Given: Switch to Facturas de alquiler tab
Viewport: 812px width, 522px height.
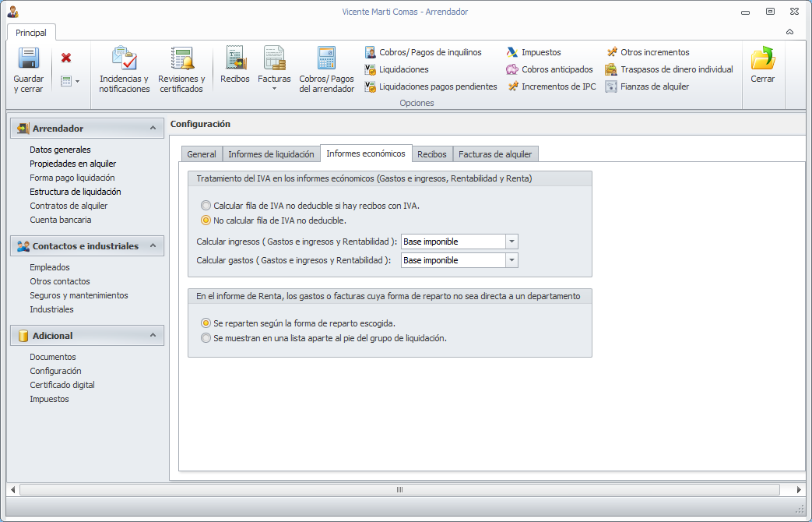Looking at the screenshot, I should 495,154.
